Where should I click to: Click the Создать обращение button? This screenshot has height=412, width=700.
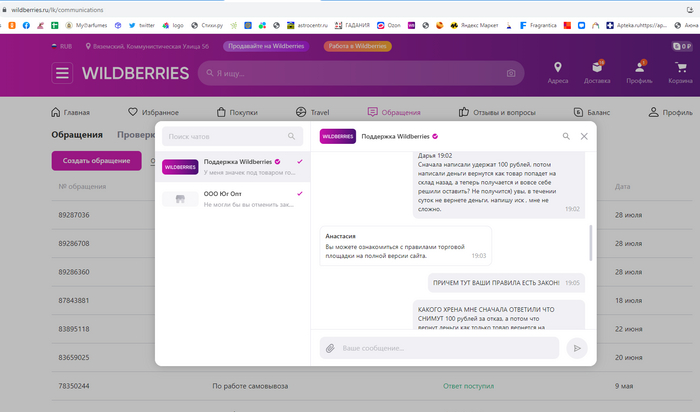click(96, 161)
